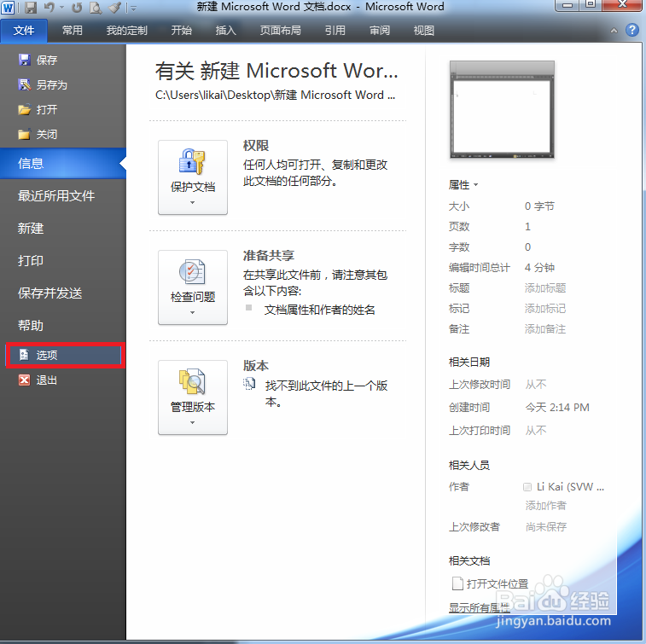The width and height of the screenshot is (646, 644).
Task: Open Word Help question mark icon
Action: coord(632,30)
